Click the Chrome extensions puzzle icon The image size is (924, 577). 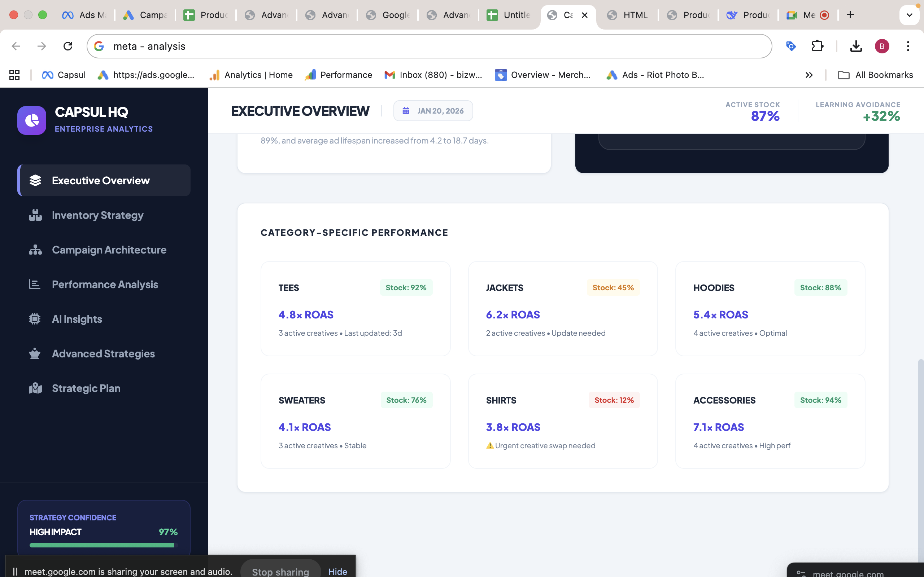coord(818,46)
